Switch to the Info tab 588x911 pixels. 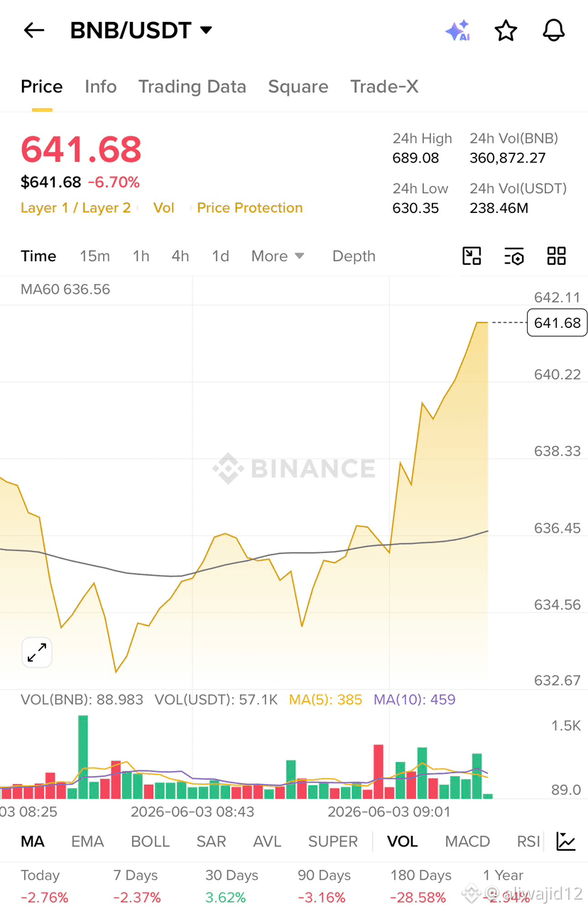coord(101,87)
